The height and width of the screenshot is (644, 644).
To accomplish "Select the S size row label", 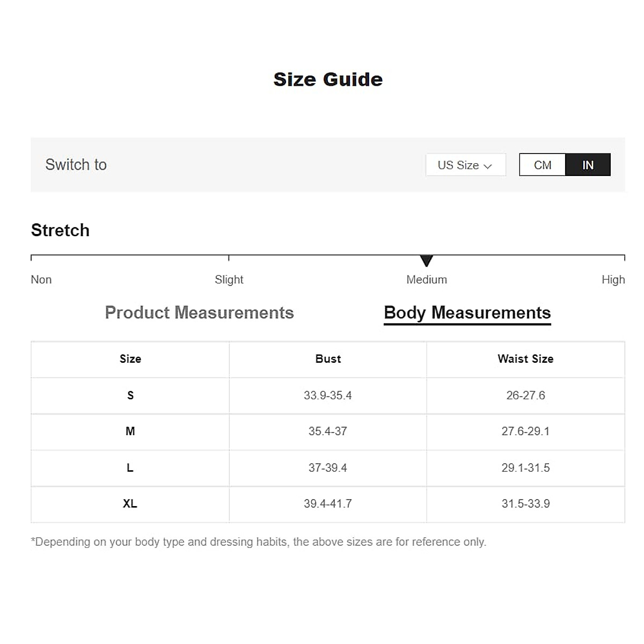I will click(x=130, y=396).
